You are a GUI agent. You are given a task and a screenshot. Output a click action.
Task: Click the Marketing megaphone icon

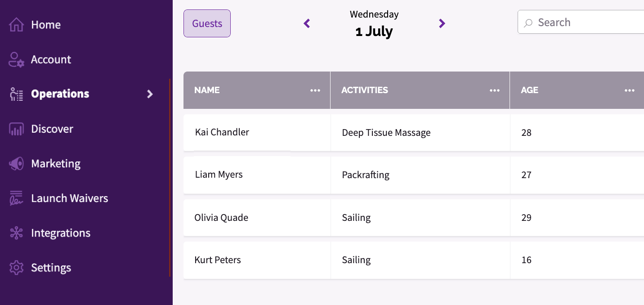pos(16,164)
